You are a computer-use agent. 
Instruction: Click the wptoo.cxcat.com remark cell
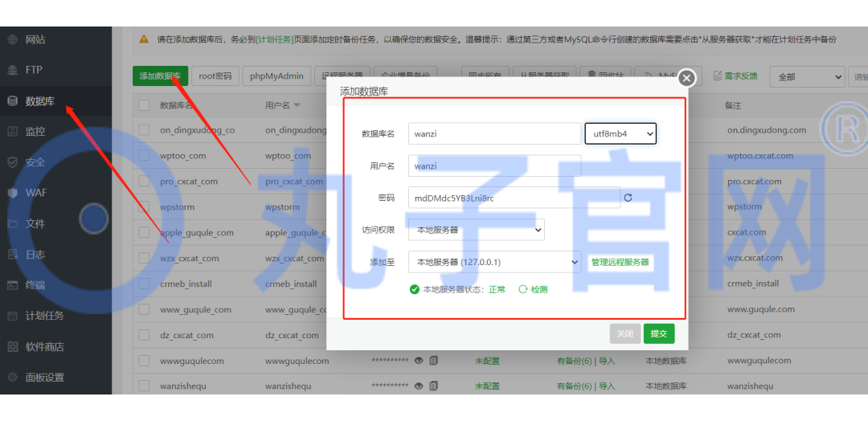760,155
